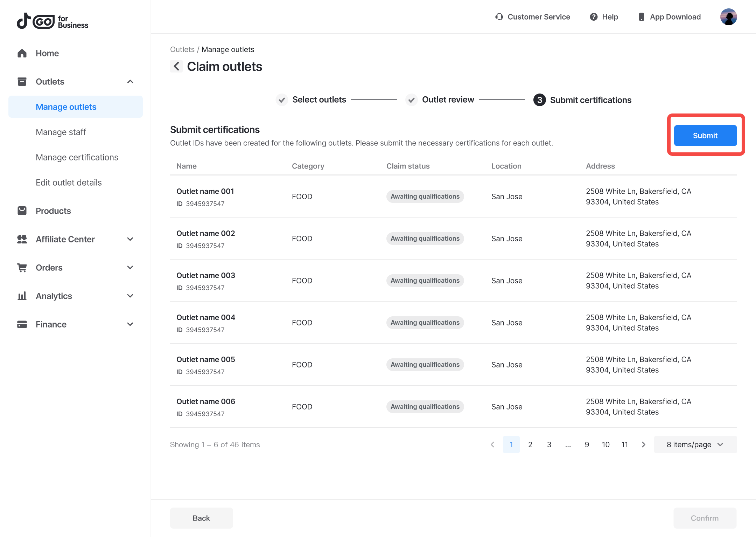Go to the next pagination page arrow
This screenshot has height=537, width=756.
643,445
